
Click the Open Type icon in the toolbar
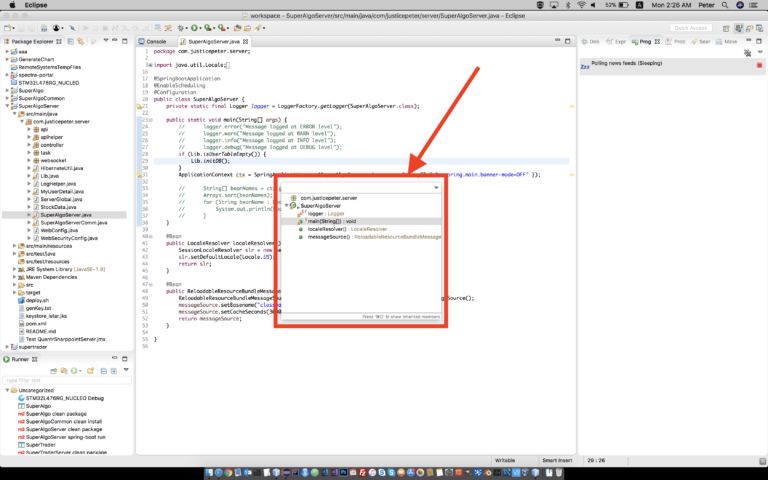pyautogui.click(x=237, y=28)
